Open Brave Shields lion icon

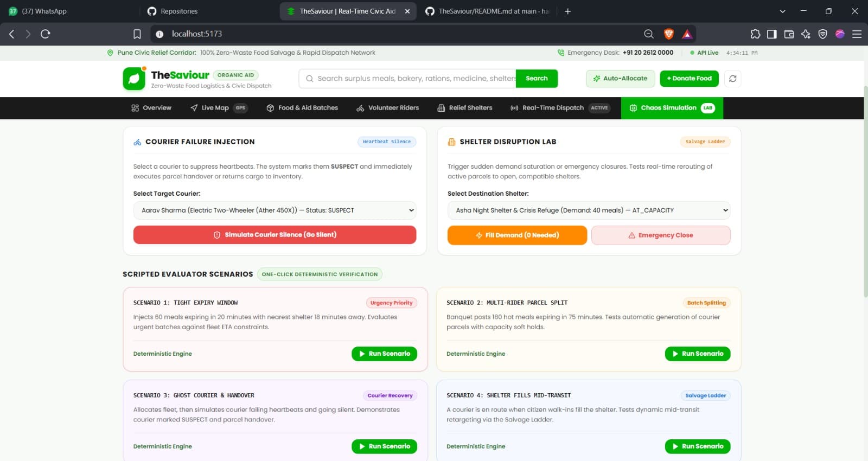pos(669,34)
